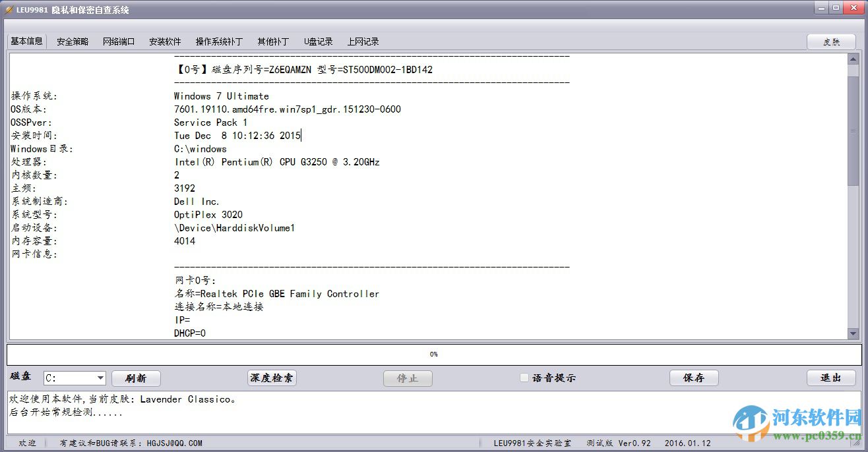
Task: Switch to the 安装软件 installed software tab
Action: tap(165, 41)
